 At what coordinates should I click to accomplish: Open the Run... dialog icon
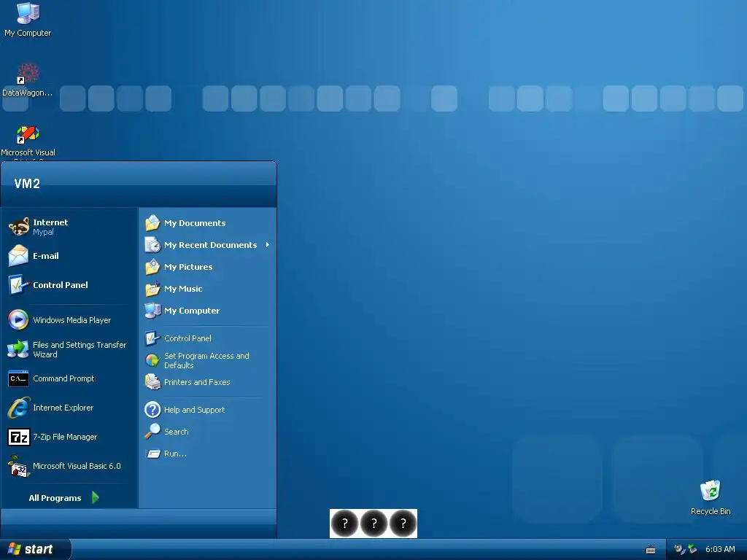coord(152,454)
